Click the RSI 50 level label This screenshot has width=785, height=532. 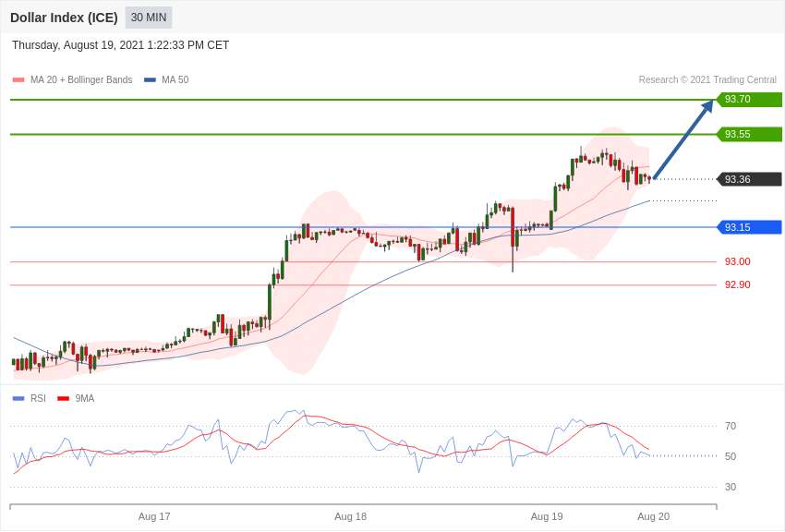tap(731, 456)
